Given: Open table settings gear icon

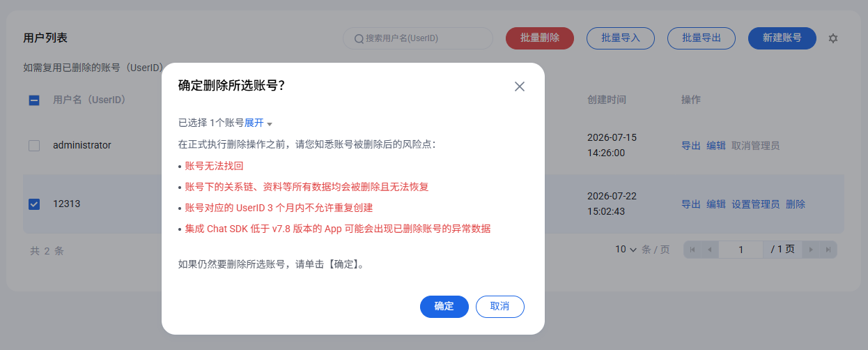Looking at the screenshot, I should (x=833, y=38).
